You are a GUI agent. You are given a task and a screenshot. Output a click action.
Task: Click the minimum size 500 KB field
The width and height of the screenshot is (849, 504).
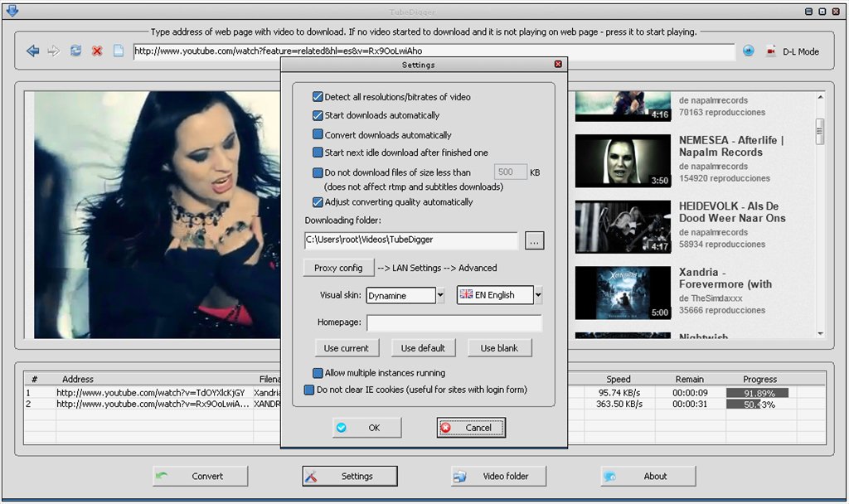(510, 172)
